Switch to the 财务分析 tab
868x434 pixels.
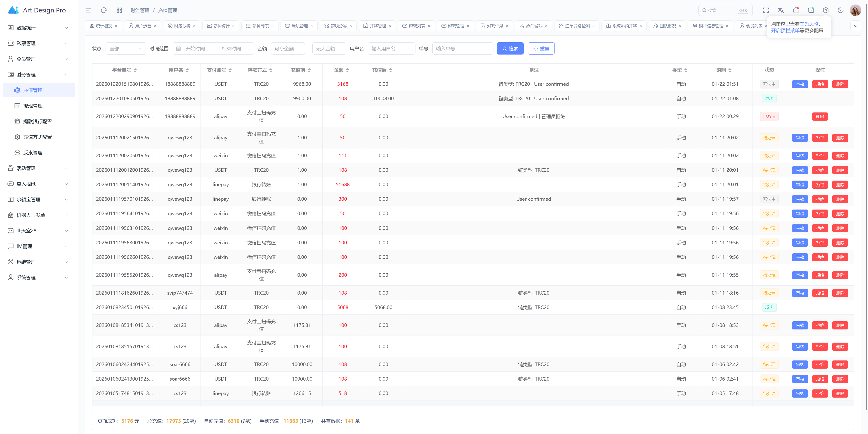[x=182, y=26]
